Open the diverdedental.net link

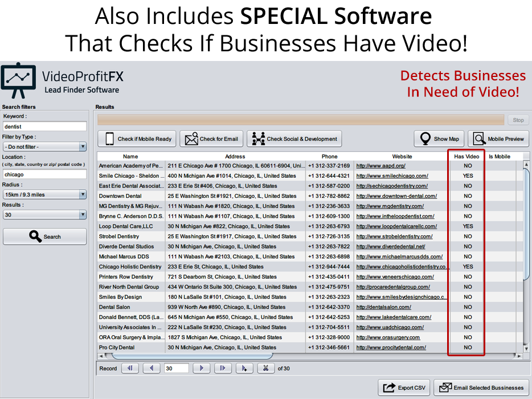click(x=391, y=247)
